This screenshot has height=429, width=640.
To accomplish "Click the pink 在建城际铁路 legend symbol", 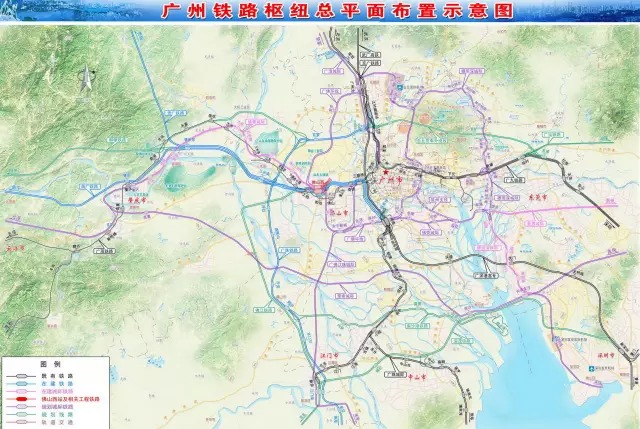I will point(19,391).
